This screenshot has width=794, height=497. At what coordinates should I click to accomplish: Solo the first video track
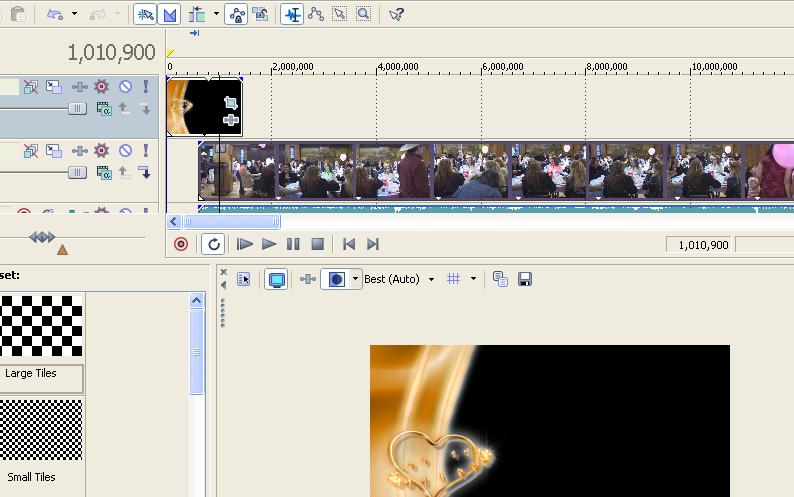[x=146, y=87]
